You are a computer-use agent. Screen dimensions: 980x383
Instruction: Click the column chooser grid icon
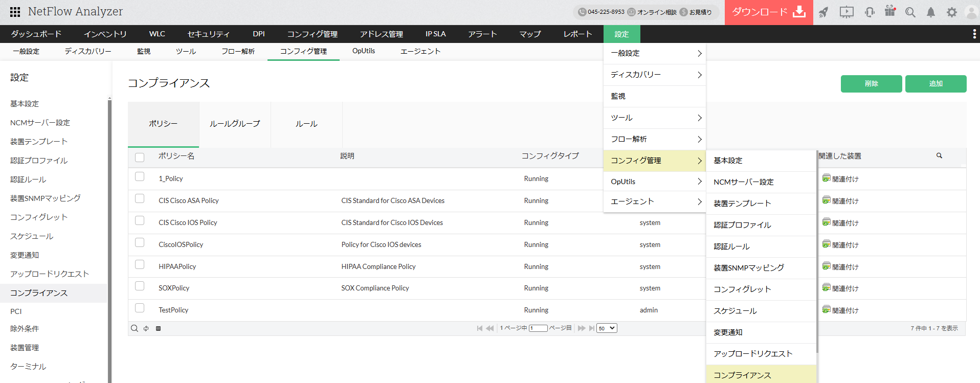(159, 328)
